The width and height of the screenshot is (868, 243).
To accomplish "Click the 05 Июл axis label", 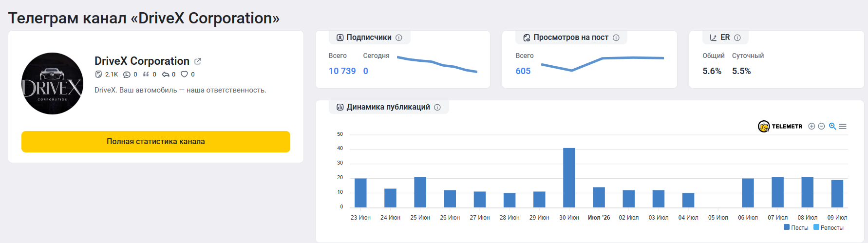I will point(718,218).
